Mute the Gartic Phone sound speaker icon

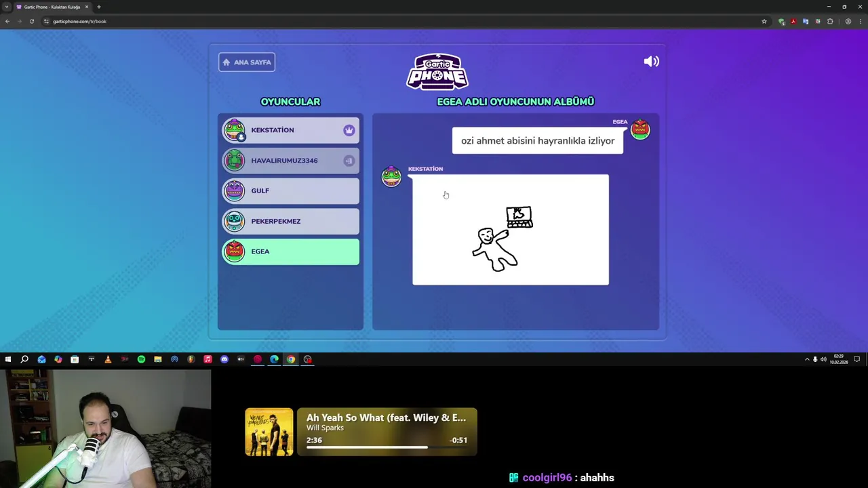point(651,62)
